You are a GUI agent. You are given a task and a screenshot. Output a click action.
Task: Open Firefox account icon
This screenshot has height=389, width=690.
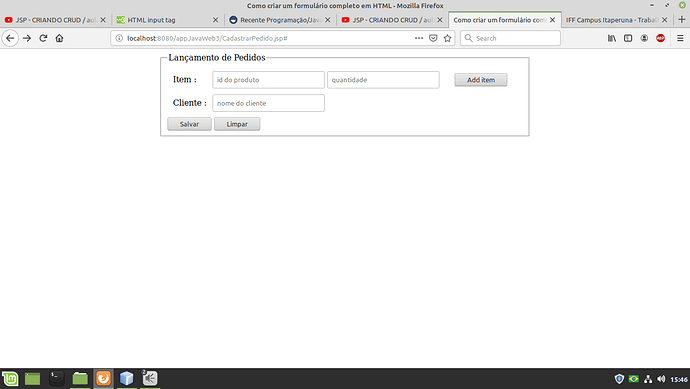tap(644, 38)
